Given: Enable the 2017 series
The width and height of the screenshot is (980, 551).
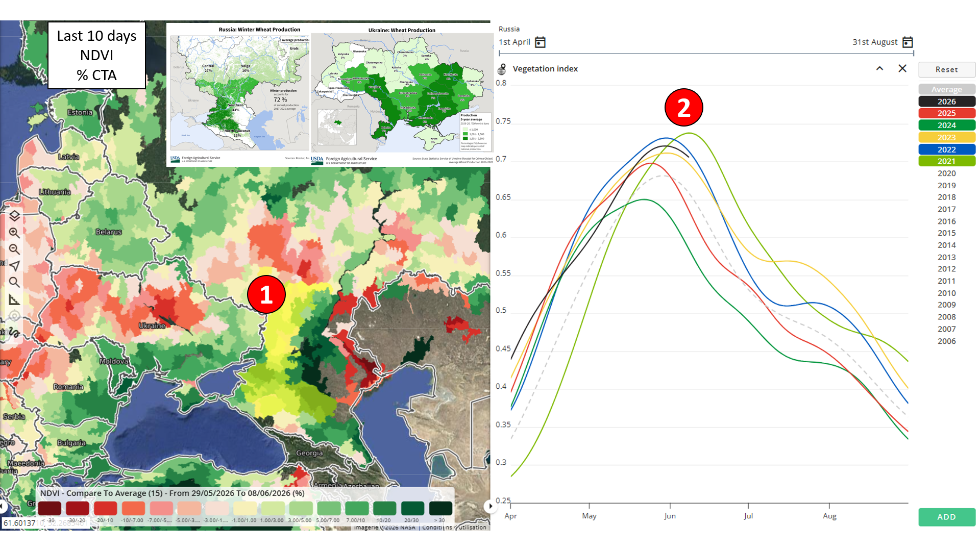Looking at the screenshot, I should coord(947,209).
